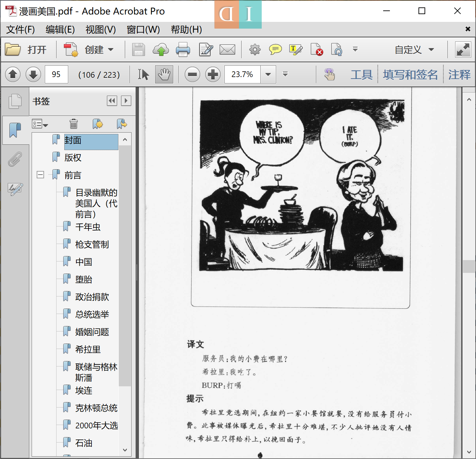Show the signatures panel
Image resolution: width=476 pixels, height=459 pixels.
15,189
